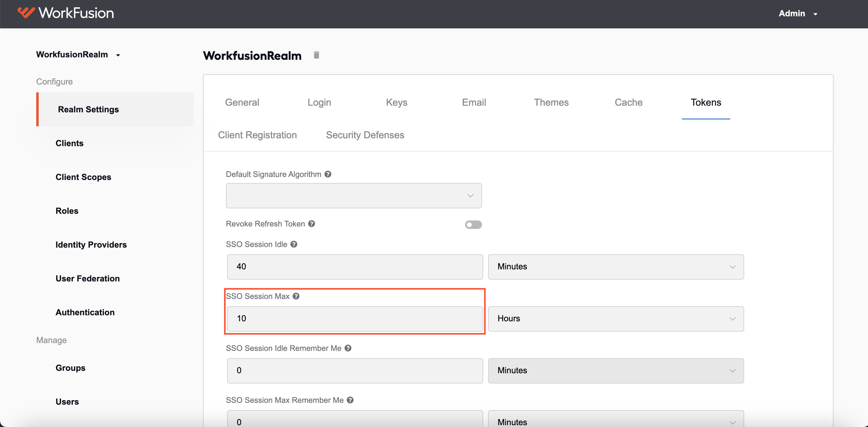Open Authentication in the sidebar
This screenshot has height=427, width=868.
point(85,313)
